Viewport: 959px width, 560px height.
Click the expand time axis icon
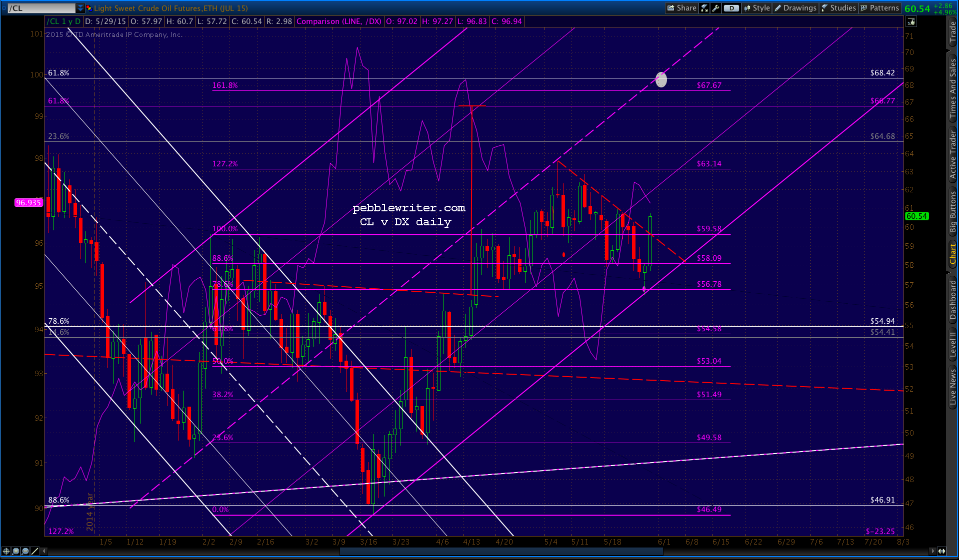coord(941,551)
